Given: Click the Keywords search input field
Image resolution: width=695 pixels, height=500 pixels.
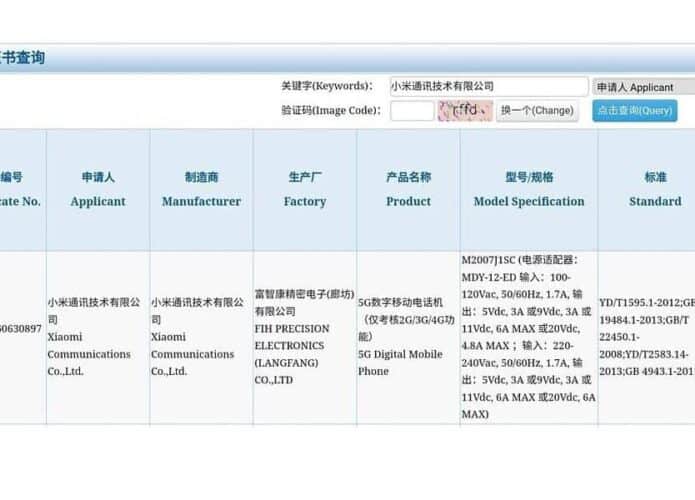Looking at the screenshot, I should point(489,86).
